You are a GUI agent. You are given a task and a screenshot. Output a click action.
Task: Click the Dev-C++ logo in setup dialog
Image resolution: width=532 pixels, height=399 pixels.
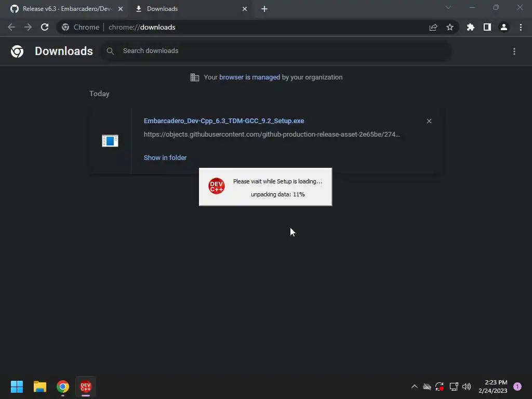[x=217, y=186]
